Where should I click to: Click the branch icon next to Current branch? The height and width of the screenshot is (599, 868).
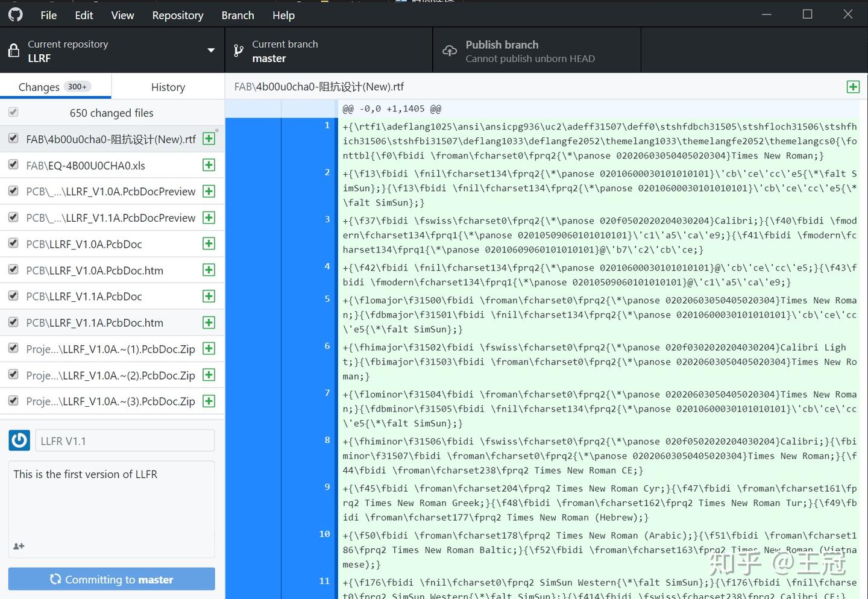(x=239, y=51)
